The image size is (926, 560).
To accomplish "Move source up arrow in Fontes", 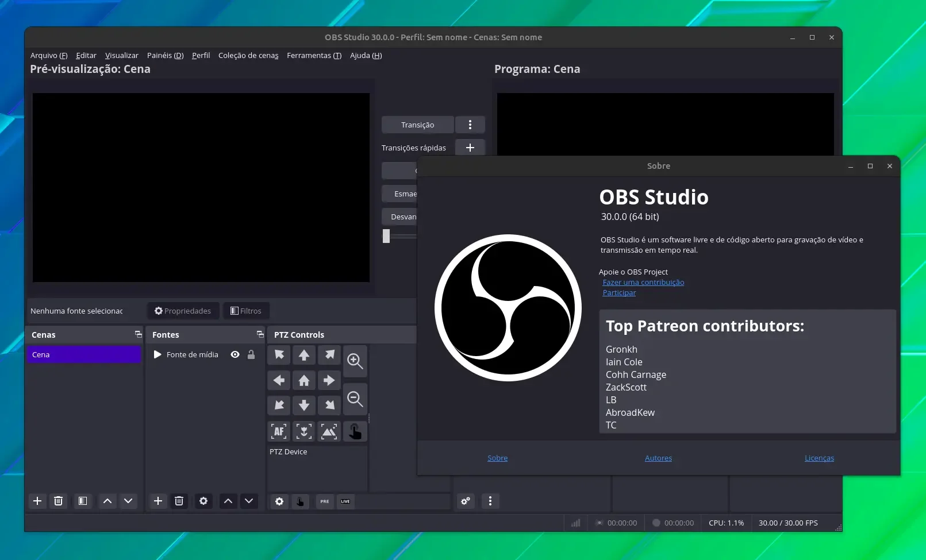I will (x=228, y=501).
